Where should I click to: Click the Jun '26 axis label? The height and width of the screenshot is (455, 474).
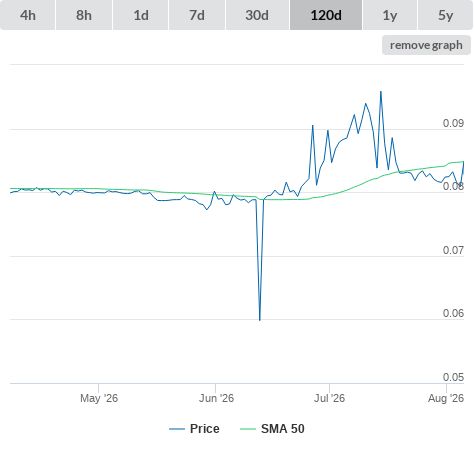click(x=216, y=398)
